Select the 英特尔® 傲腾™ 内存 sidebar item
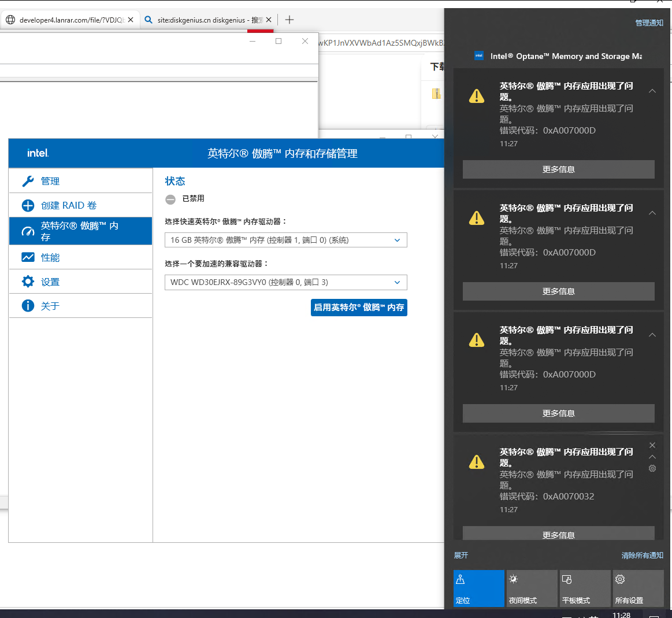This screenshot has height=618, width=672. tap(80, 231)
